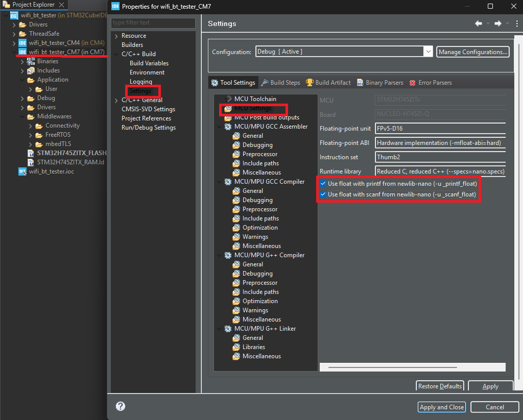Click the back navigation arrow in Settings header
Screen dimensions: 523x420
coord(479,23)
